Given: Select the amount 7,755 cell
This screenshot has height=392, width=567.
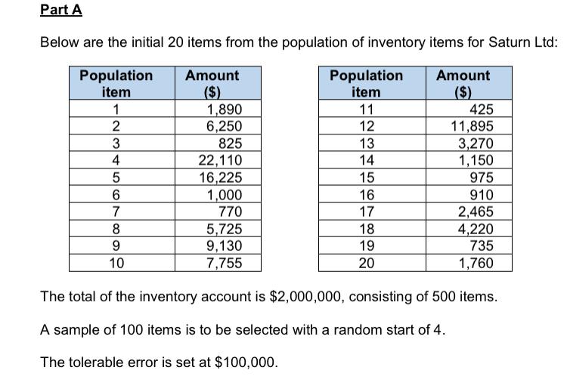Looking at the screenshot, I should click(218, 263).
